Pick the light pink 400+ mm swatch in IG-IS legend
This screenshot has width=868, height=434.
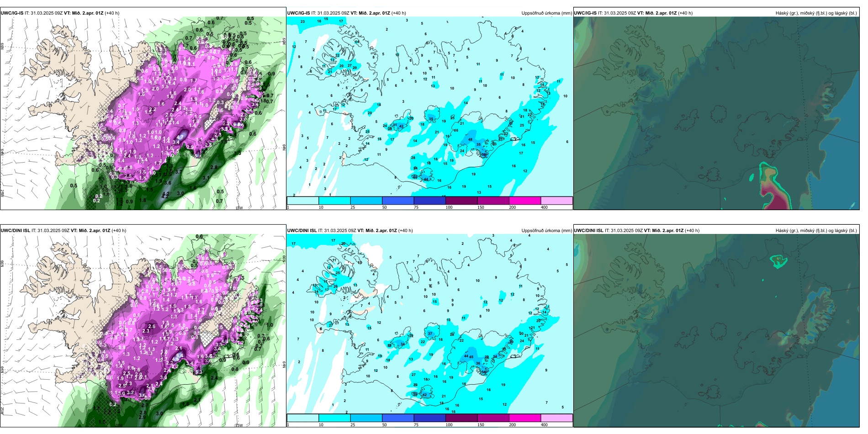click(x=556, y=201)
